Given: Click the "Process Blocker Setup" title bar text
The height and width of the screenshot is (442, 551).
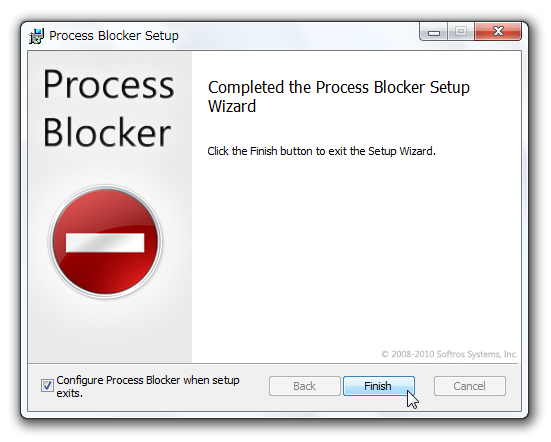Looking at the screenshot, I should (x=114, y=36).
